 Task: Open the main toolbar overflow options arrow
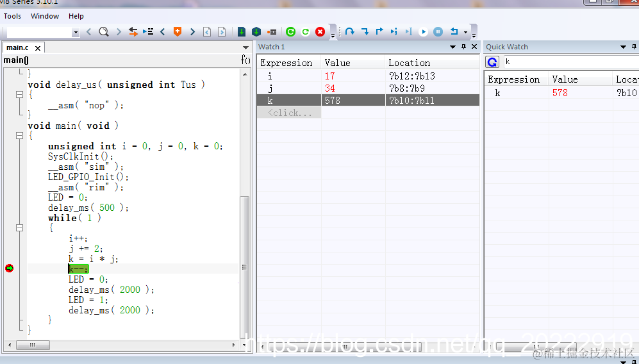click(x=333, y=36)
